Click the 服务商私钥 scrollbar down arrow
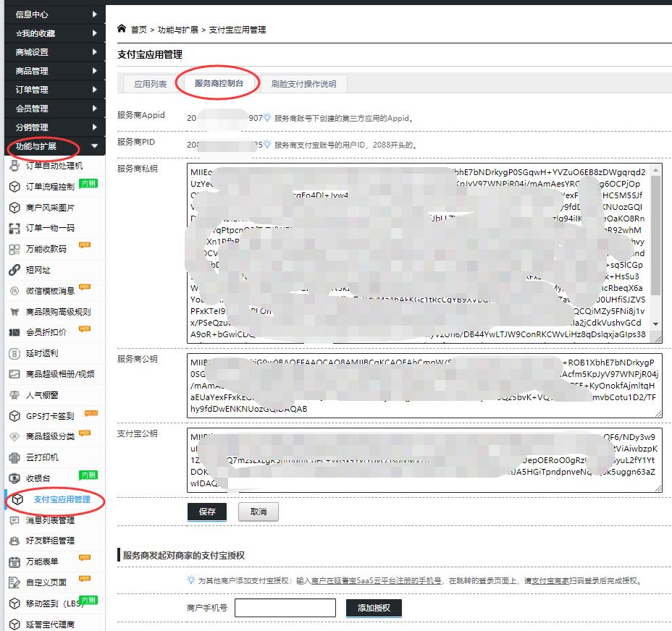The image size is (672, 631). (656, 324)
